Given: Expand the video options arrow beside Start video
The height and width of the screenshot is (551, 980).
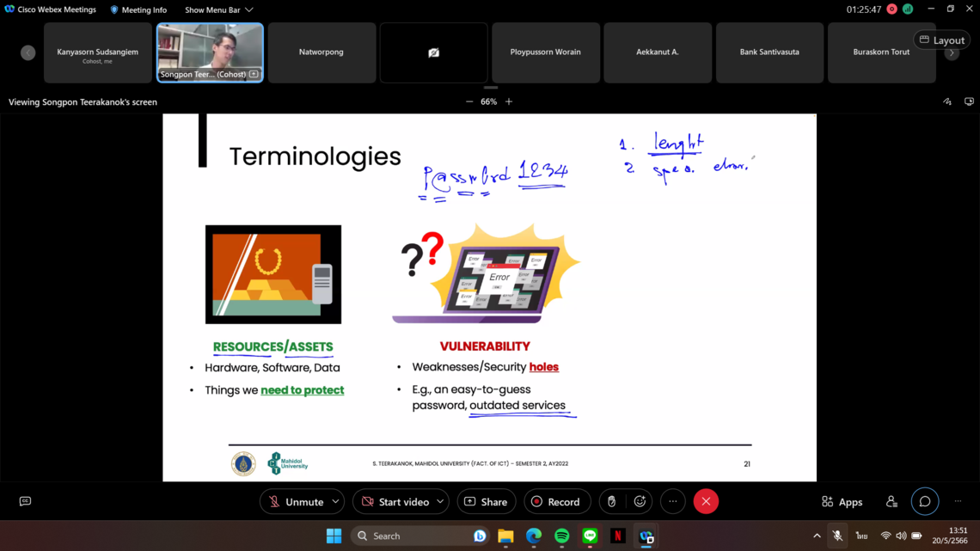Looking at the screenshot, I should (x=440, y=501).
